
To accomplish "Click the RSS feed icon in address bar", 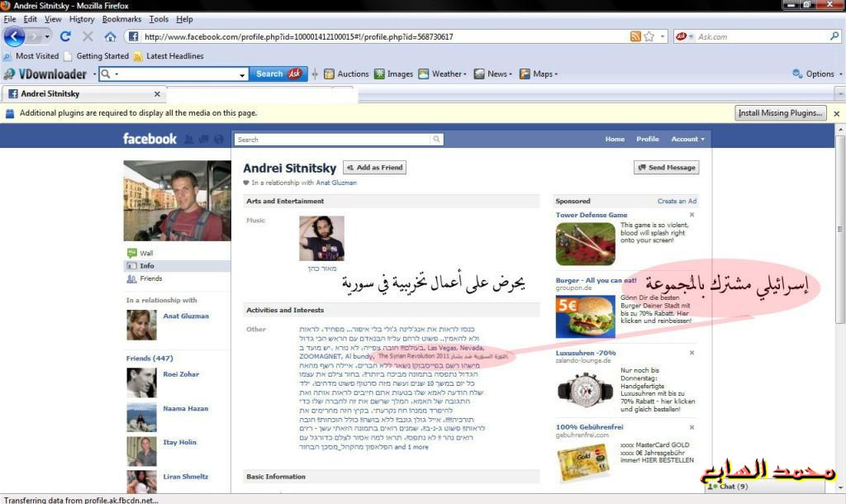I will coord(635,36).
